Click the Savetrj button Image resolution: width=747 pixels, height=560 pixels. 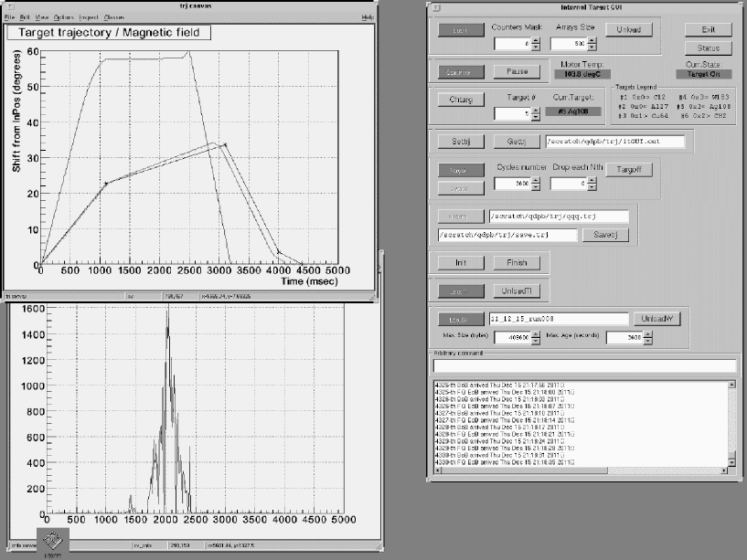point(606,235)
